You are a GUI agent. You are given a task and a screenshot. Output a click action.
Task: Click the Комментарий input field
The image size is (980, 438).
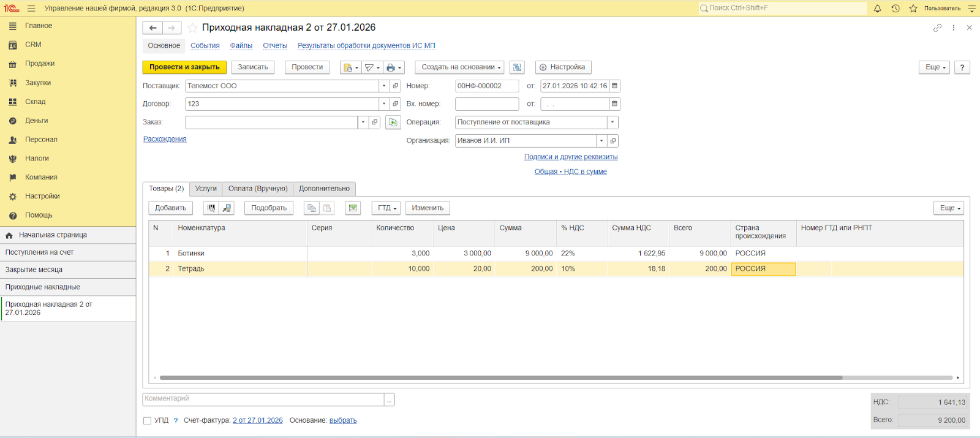point(263,399)
